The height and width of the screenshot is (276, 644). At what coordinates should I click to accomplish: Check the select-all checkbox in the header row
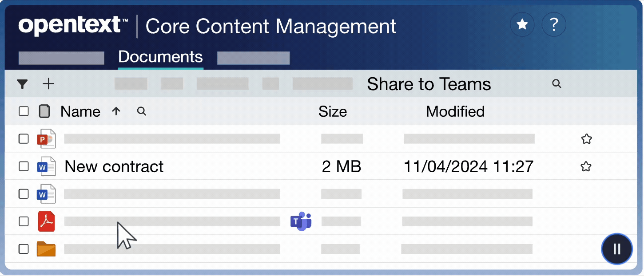(x=24, y=111)
